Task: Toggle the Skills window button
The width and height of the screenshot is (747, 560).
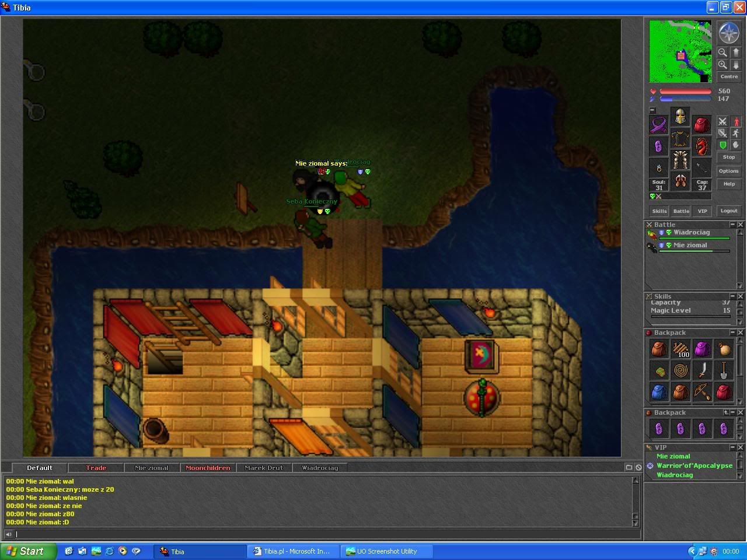Action: [x=659, y=211]
